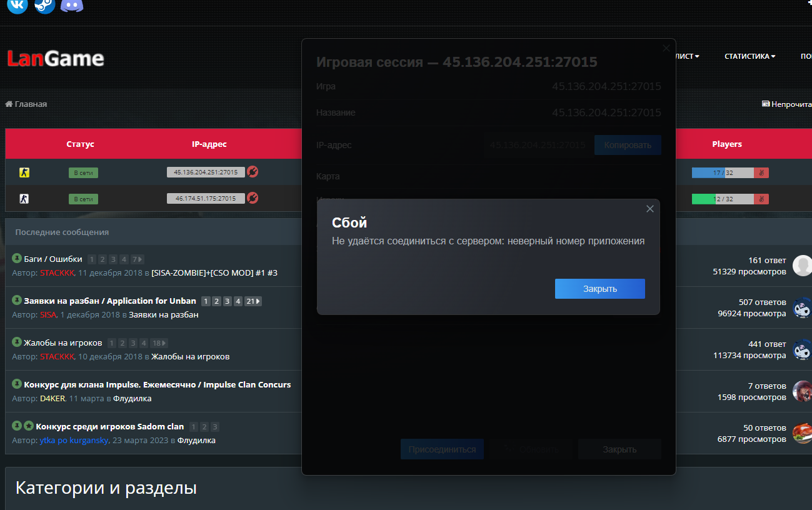Click the 12 / 32 players progress bar

(x=723, y=199)
